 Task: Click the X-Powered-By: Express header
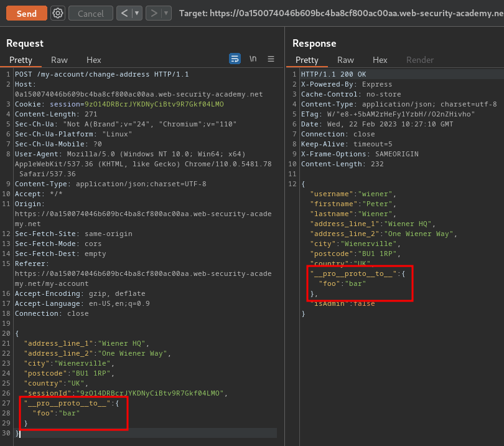[x=347, y=84]
